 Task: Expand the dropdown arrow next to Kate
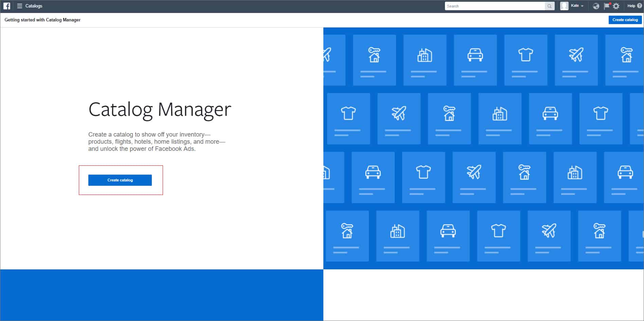click(x=582, y=6)
